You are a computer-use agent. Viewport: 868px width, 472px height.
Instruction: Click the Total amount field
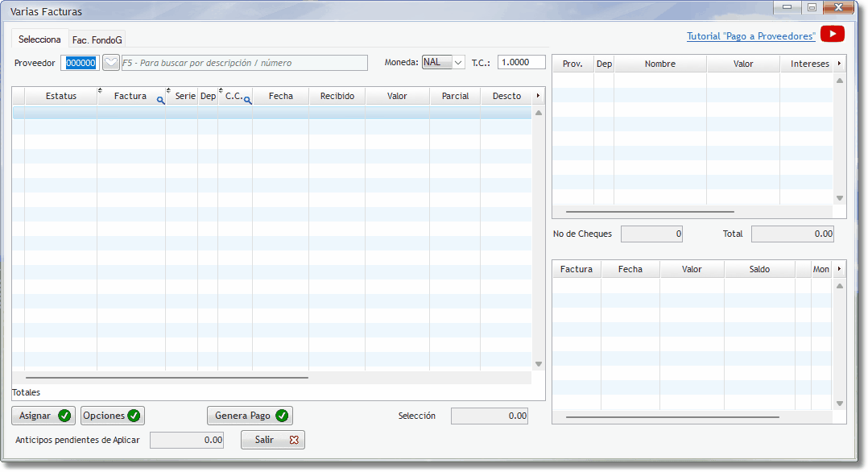pyautogui.click(x=792, y=234)
